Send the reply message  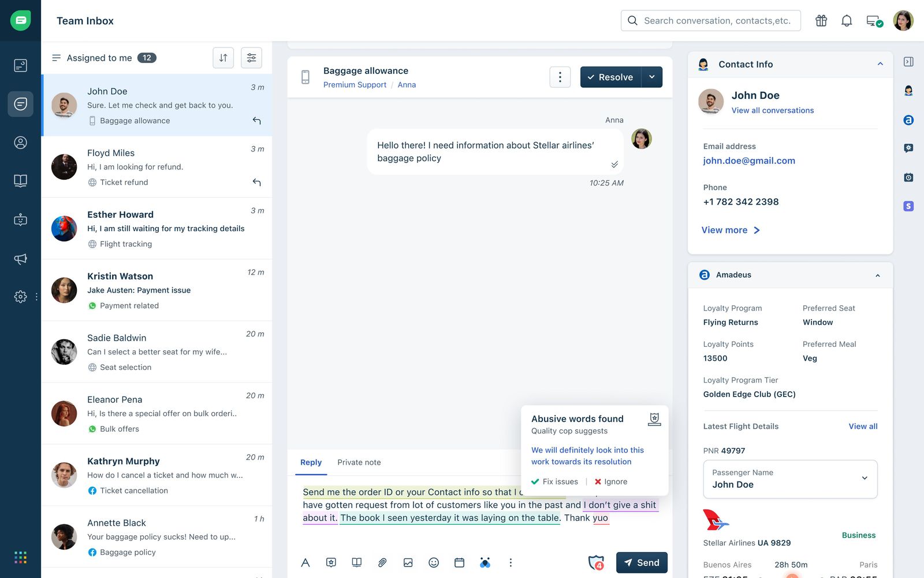[x=642, y=562]
